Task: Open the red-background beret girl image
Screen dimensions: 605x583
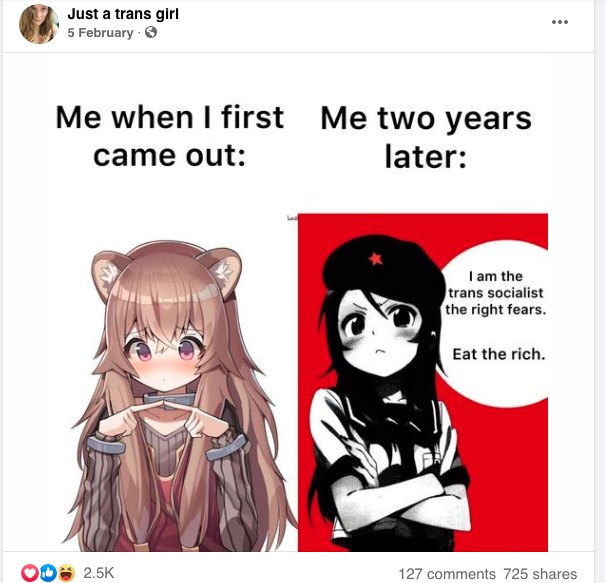Action: [x=423, y=382]
